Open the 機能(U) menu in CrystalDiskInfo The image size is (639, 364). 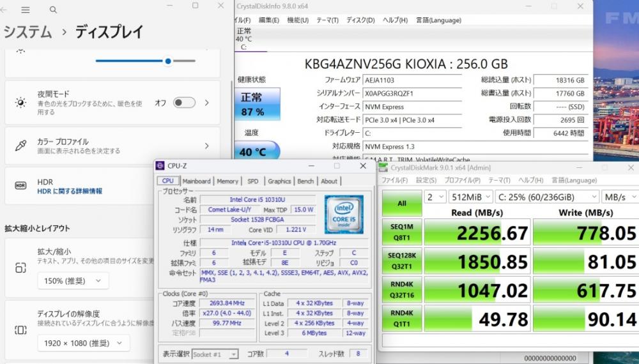point(298,20)
